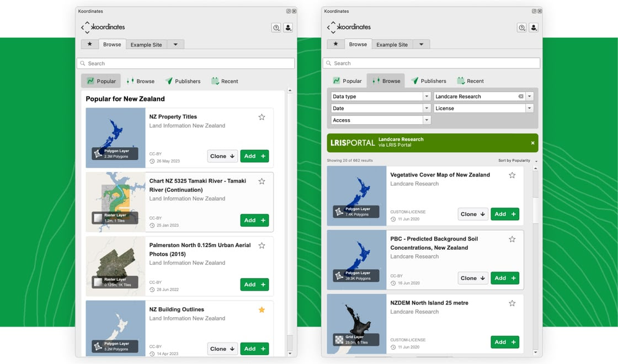Add NZDEM North Island 25 metre layer
Screen dimensions: 618x364
505,342
